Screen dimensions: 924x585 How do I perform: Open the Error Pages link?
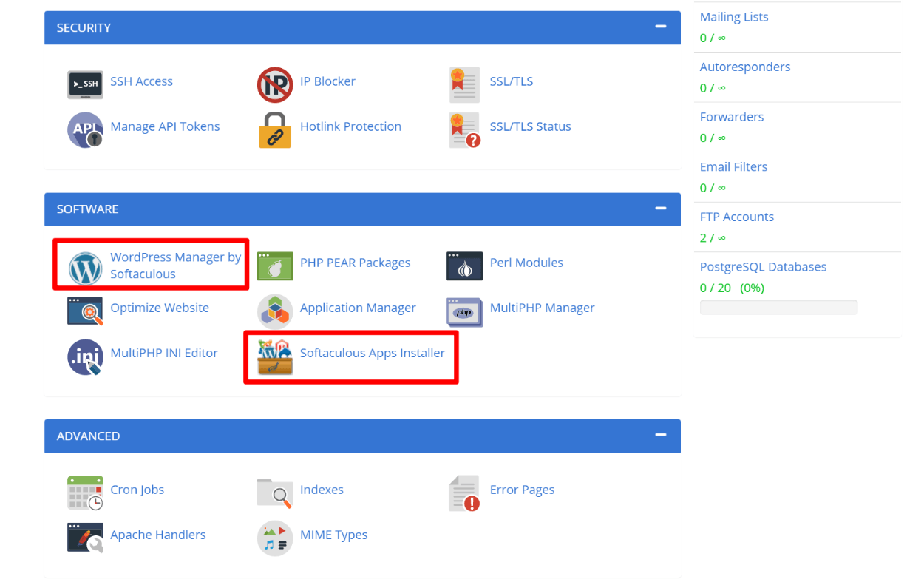(x=522, y=490)
